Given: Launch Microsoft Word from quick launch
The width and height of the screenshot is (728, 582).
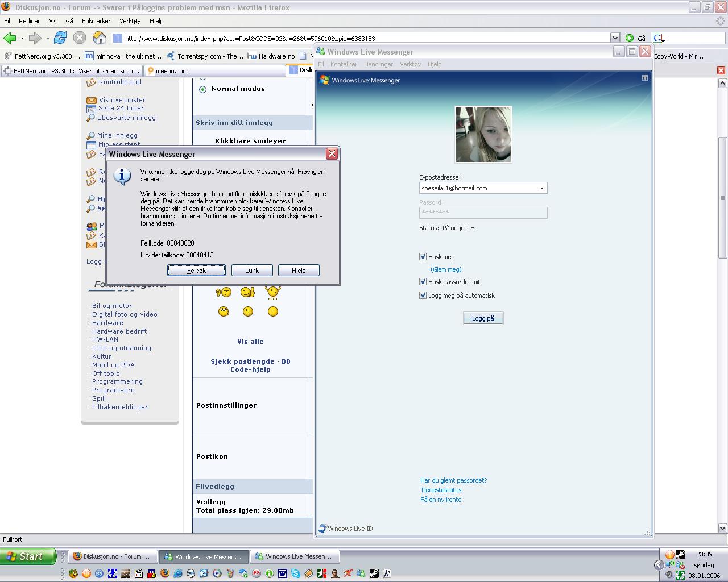Looking at the screenshot, I should [282, 573].
